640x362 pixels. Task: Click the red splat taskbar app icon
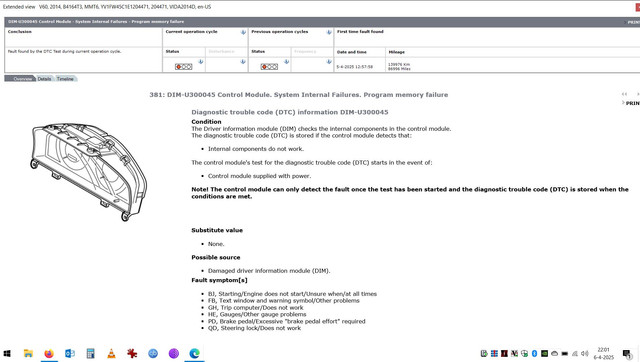tap(132, 353)
